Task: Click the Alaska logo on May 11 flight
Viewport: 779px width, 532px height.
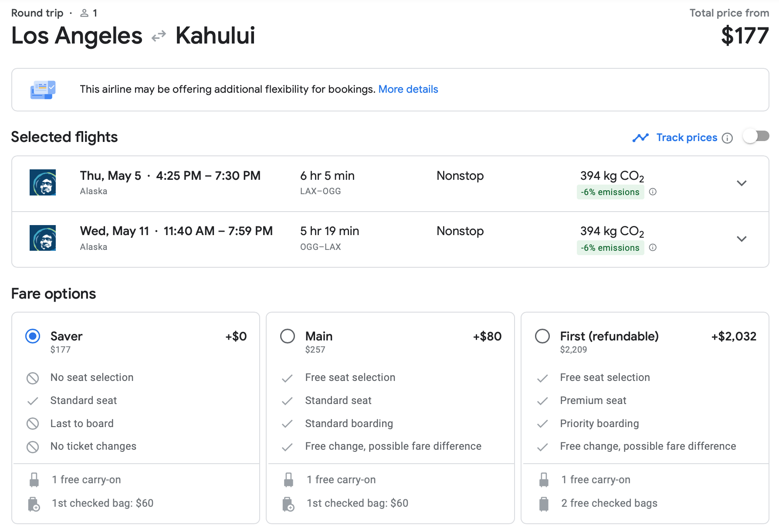Action: [43, 238]
